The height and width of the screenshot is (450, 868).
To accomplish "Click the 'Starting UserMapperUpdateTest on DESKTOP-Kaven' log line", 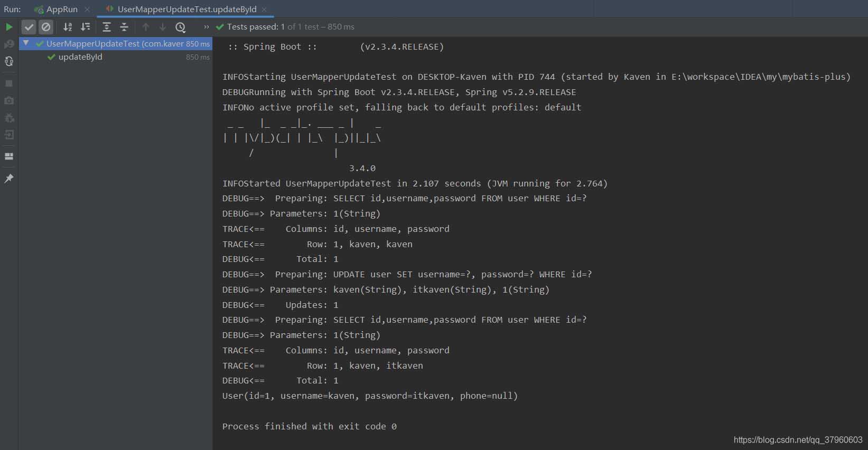I will coord(536,77).
